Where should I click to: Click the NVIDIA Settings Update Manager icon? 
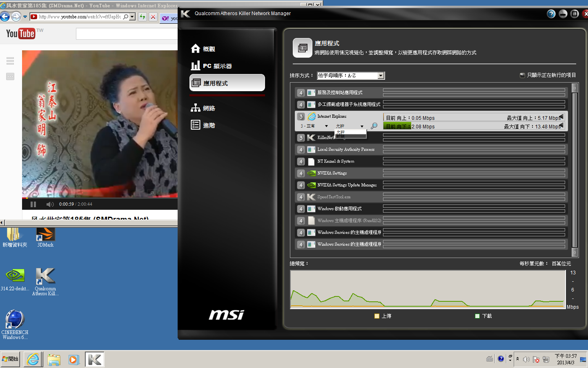(x=311, y=185)
